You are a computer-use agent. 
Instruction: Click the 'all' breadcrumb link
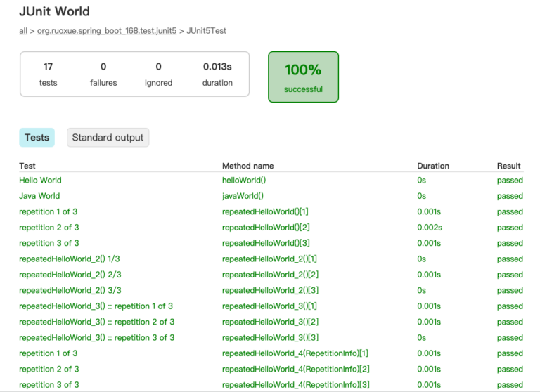[23, 31]
